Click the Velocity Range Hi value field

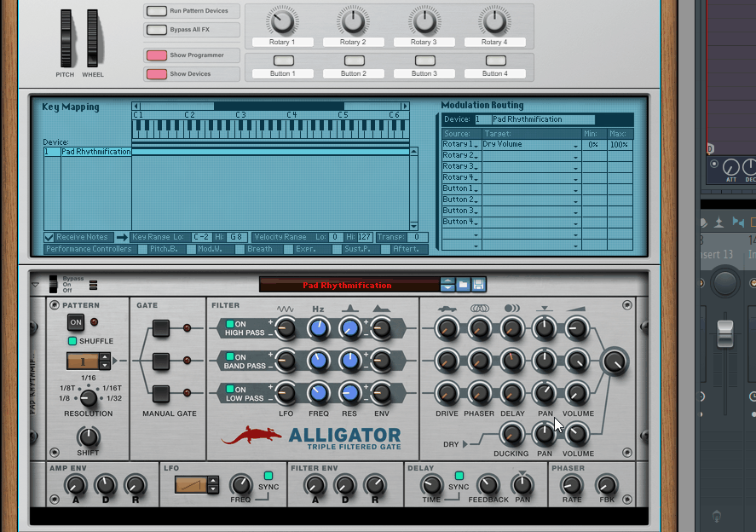click(x=365, y=237)
